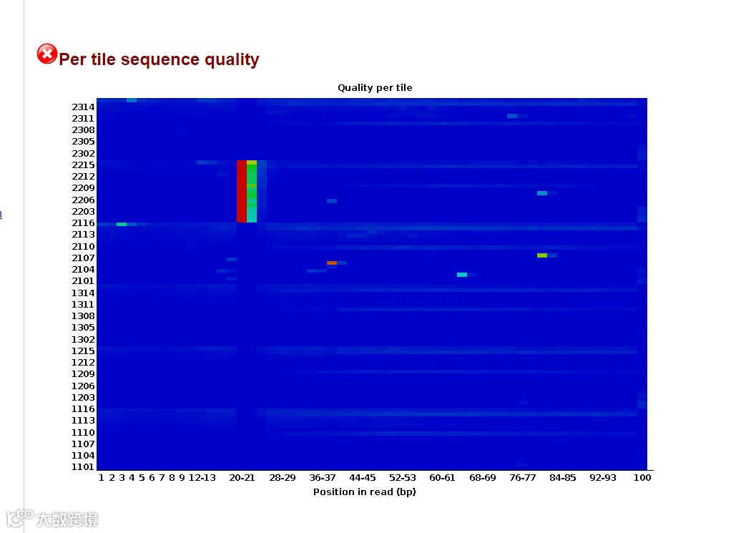Image resolution: width=756 pixels, height=533 pixels.
Task: Select tile label 1113
Action: coord(83,421)
